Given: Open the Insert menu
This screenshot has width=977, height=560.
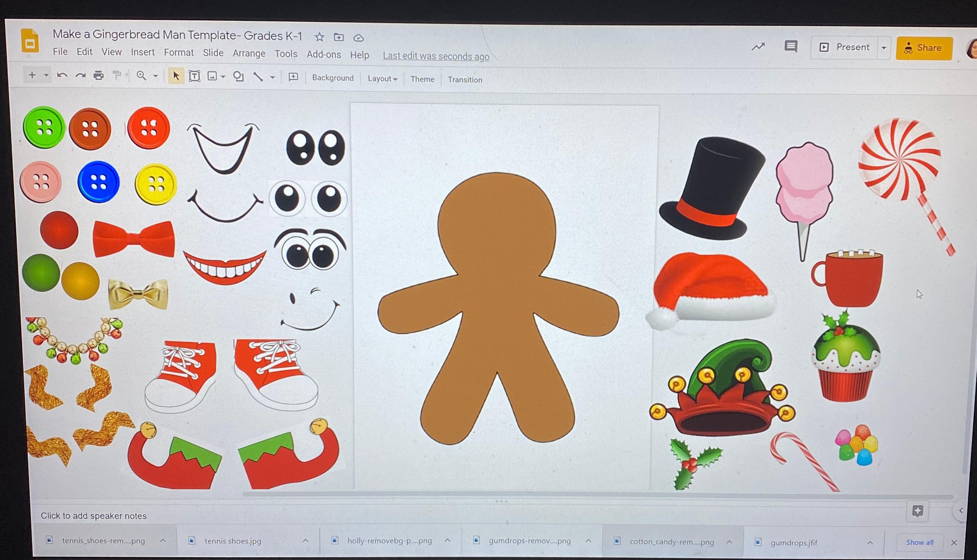Looking at the screenshot, I should [143, 52].
